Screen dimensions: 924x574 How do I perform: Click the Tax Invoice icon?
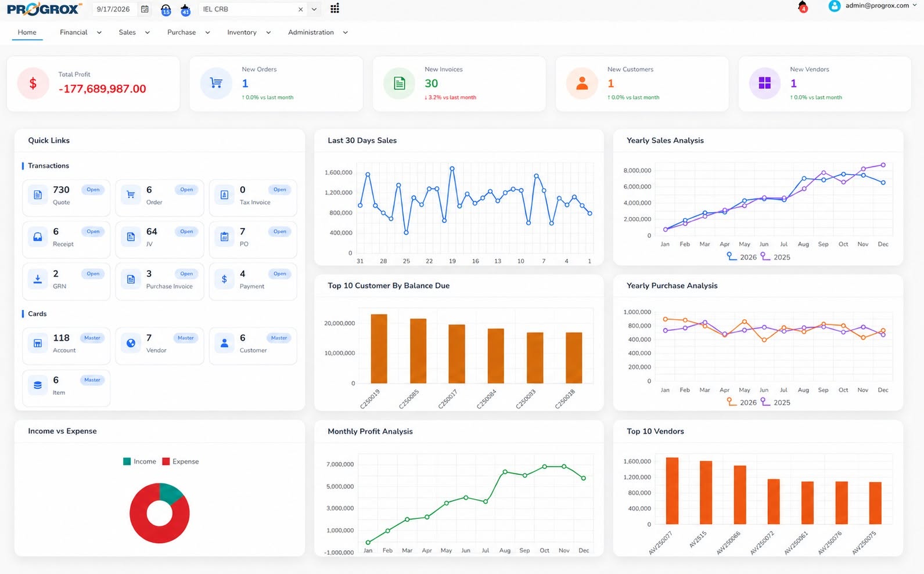[224, 195]
